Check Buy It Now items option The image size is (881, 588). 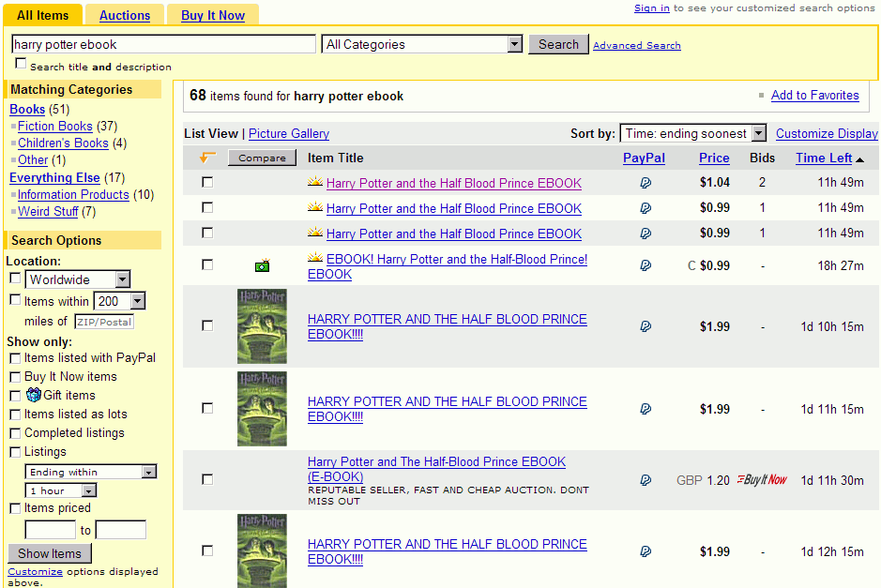pos(15,377)
